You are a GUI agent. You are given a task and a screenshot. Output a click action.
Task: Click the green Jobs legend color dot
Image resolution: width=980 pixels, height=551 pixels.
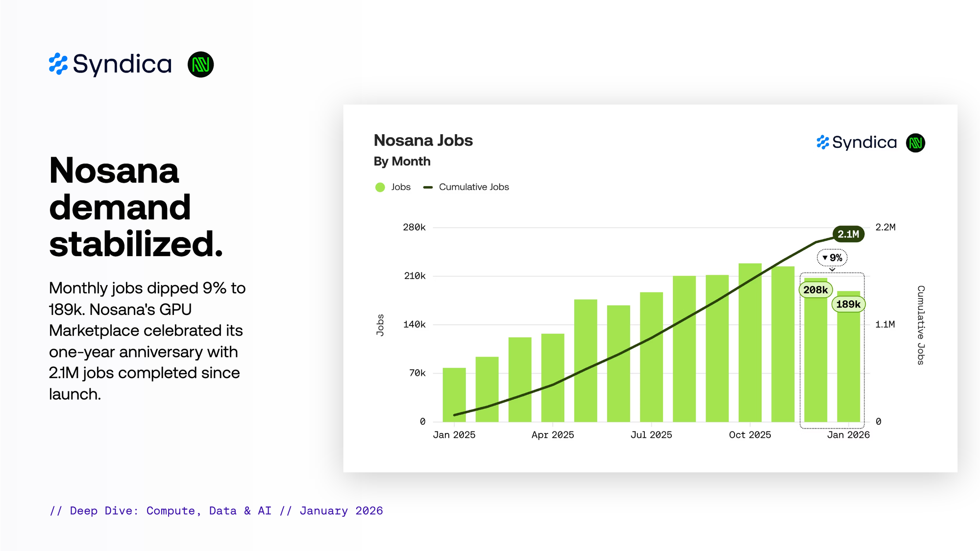coord(380,187)
